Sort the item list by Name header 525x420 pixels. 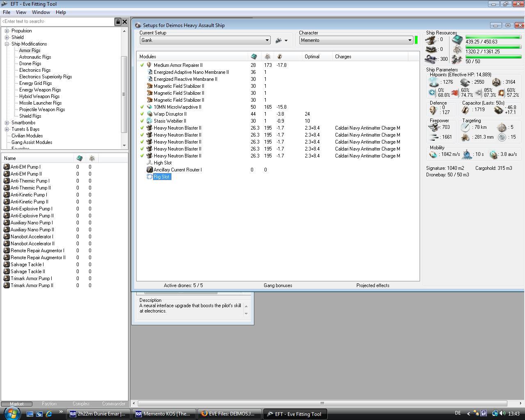[x=38, y=158]
